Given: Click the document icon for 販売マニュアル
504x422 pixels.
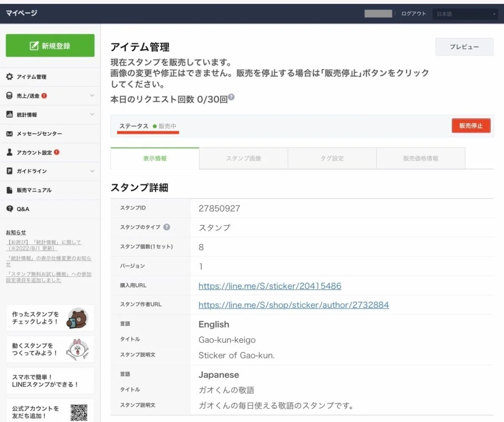Looking at the screenshot, I should click(9, 190).
